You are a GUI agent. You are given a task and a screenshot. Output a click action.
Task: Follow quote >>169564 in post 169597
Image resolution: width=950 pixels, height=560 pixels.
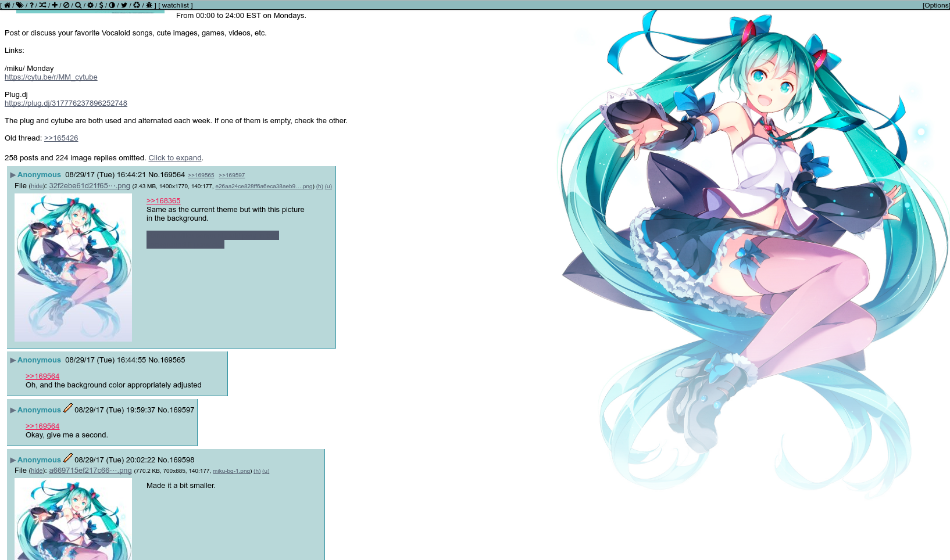tap(42, 426)
